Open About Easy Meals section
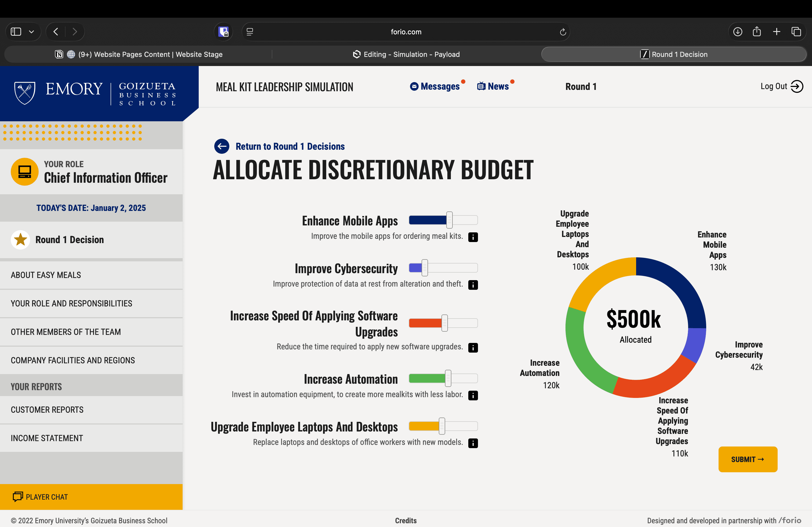This screenshot has height=527, width=812. click(x=46, y=275)
